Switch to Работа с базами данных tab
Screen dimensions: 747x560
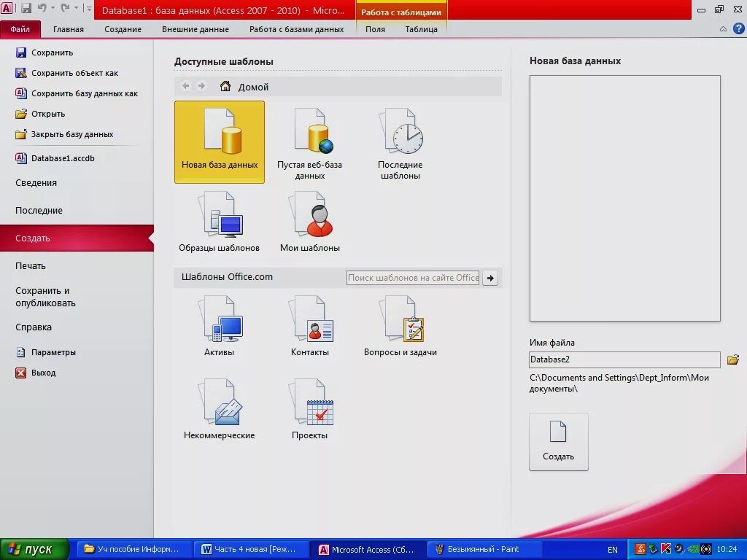[296, 29]
